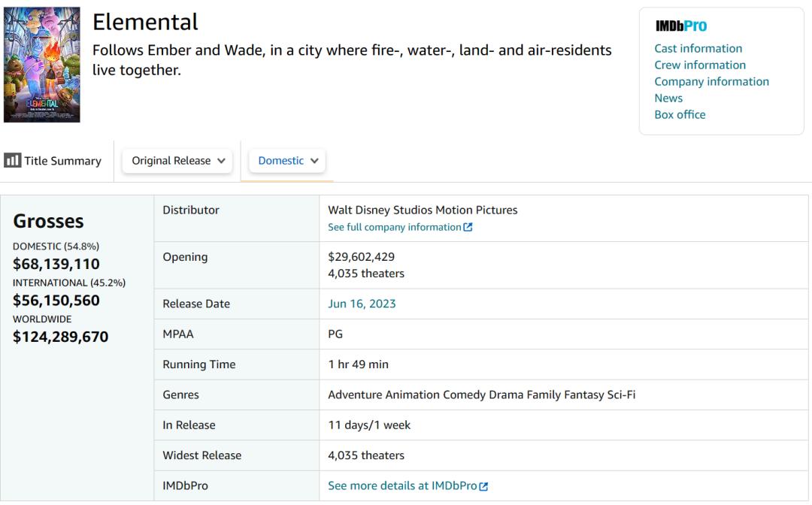This screenshot has width=812, height=505.
Task: Click the domestic gross amount $68,139,110
Action: [x=56, y=264]
